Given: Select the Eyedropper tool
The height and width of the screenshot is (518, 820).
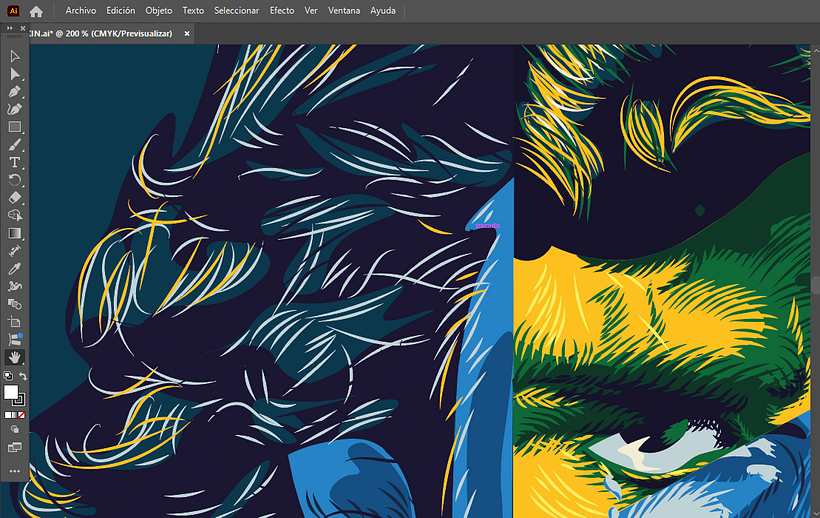Looking at the screenshot, I should pyautogui.click(x=15, y=268).
